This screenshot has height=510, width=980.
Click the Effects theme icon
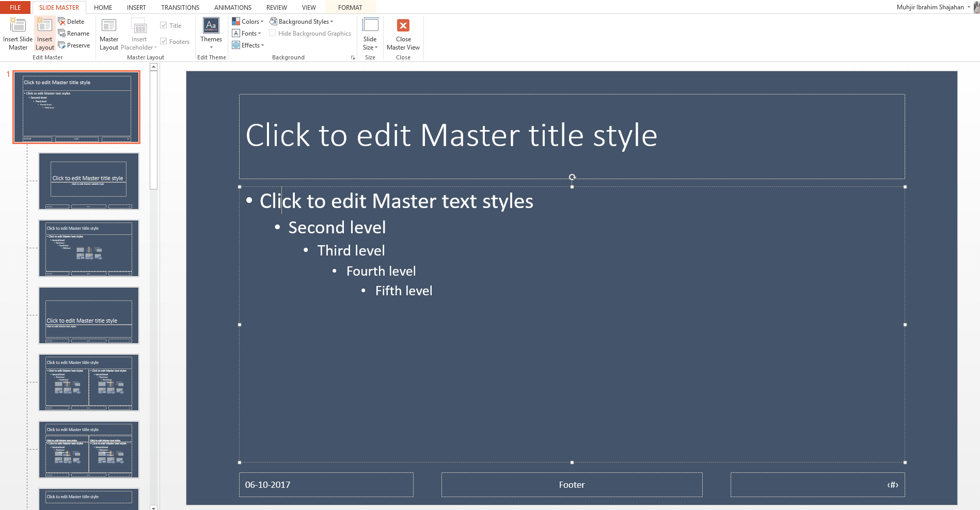click(236, 45)
